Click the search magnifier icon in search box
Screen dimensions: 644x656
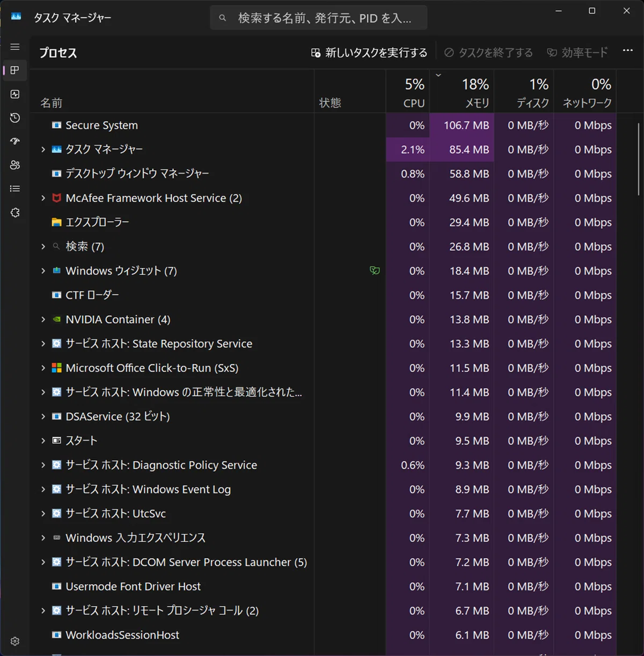(223, 18)
